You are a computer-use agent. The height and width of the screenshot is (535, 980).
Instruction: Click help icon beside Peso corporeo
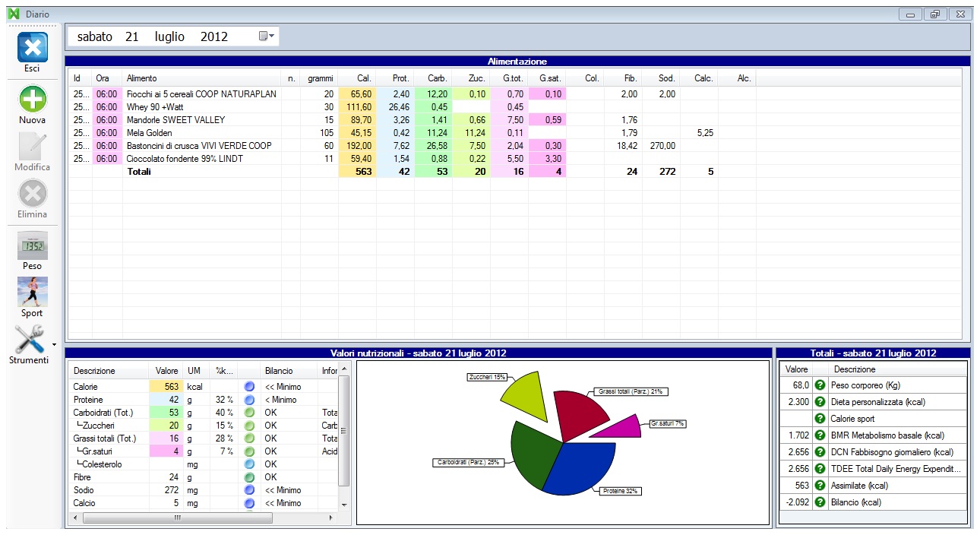pos(820,385)
